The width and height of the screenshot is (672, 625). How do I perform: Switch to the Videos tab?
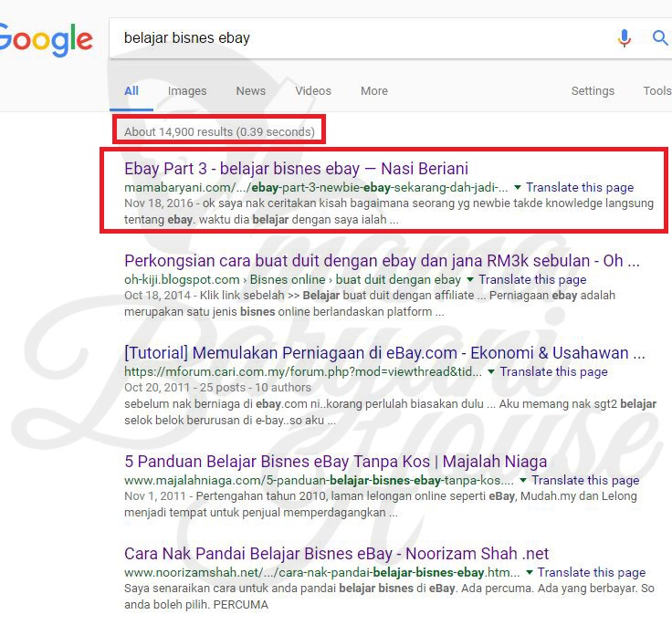click(x=313, y=91)
